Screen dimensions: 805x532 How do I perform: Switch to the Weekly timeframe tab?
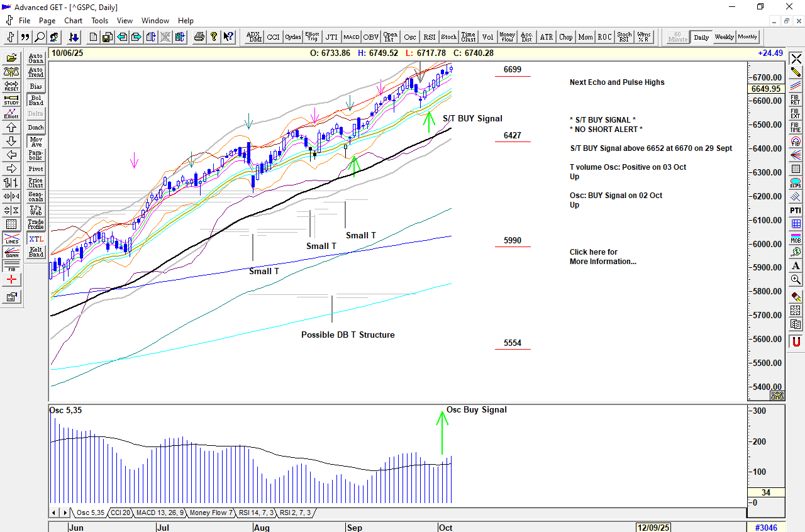(x=723, y=36)
